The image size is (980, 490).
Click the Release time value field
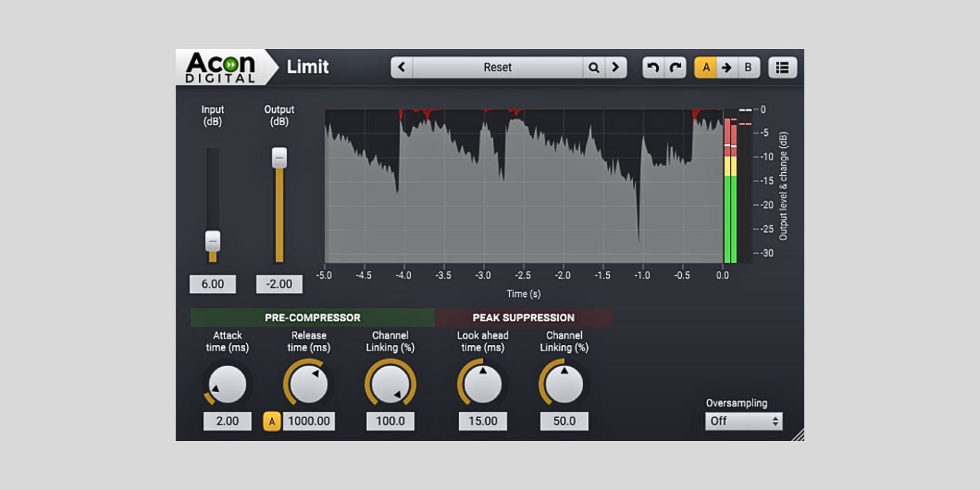(x=309, y=421)
